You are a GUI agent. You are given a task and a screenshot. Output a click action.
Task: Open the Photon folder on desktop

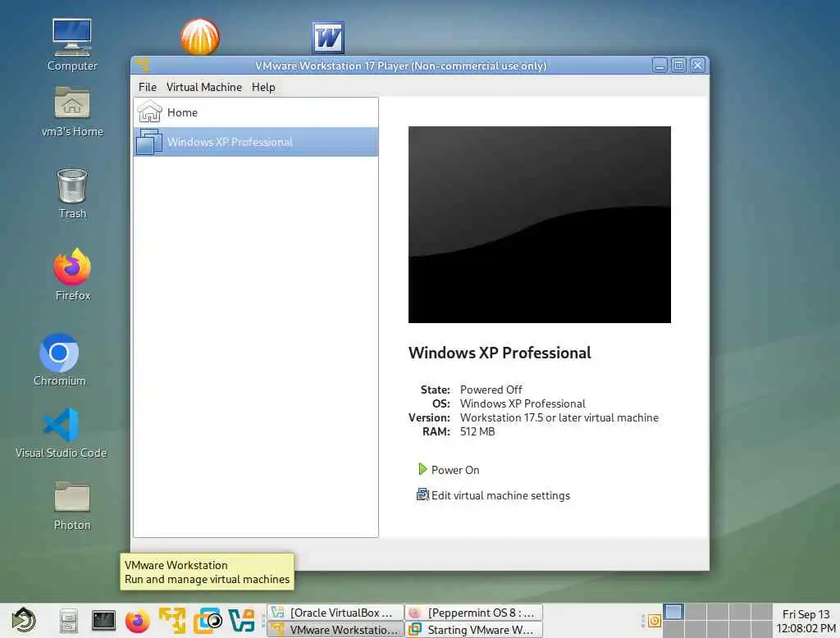(72, 505)
